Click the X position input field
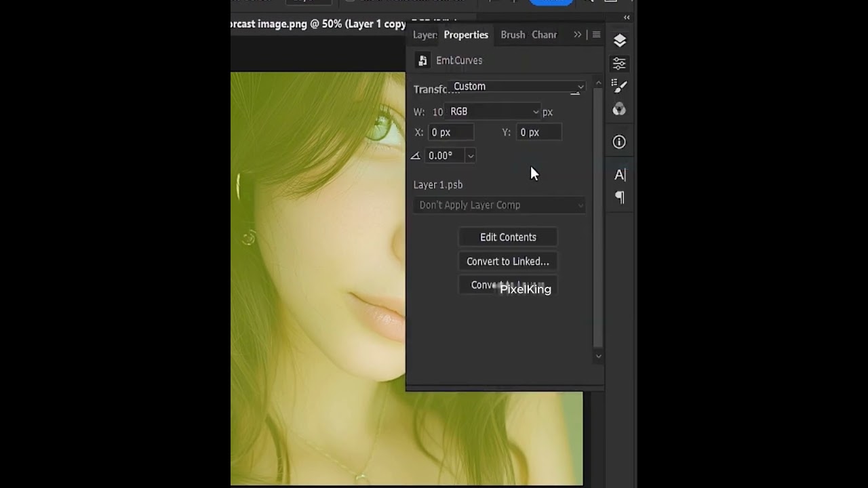 click(451, 132)
